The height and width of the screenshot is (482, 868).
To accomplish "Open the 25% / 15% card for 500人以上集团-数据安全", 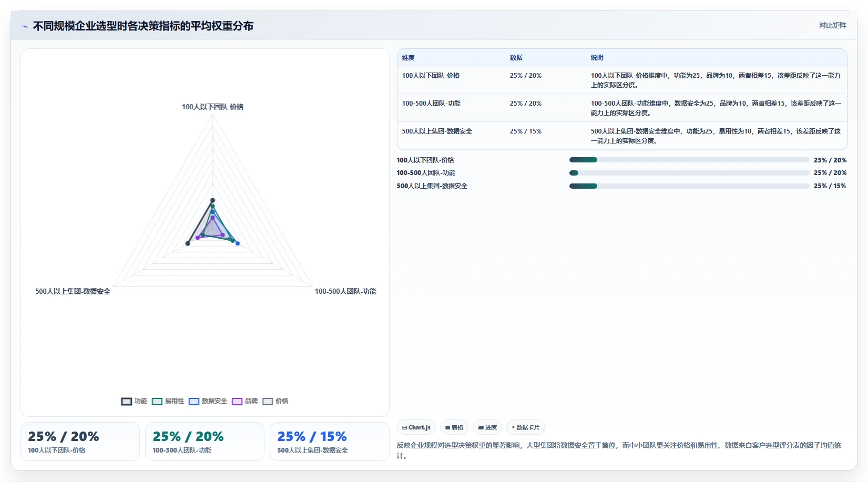I will coord(329,442).
